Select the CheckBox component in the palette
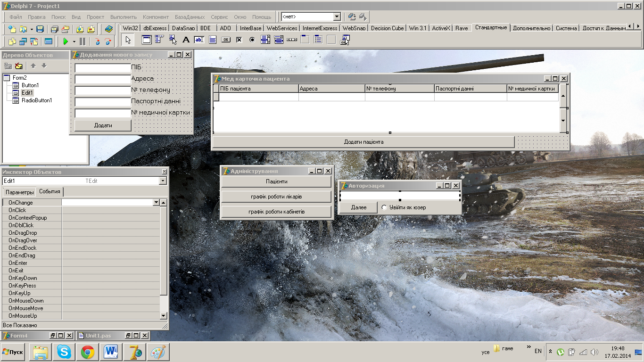The height and width of the screenshot is (362, 644). click(x=239, y=40)
